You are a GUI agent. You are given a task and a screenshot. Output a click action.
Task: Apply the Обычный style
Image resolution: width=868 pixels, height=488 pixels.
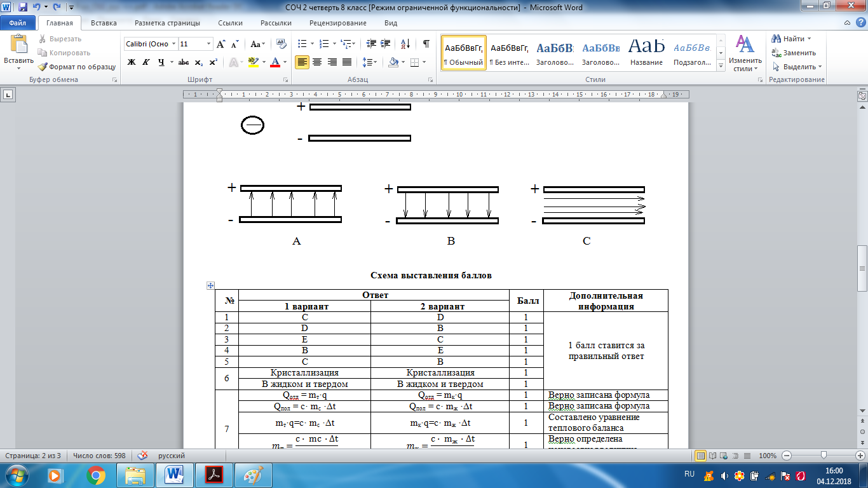click(464, 53)
